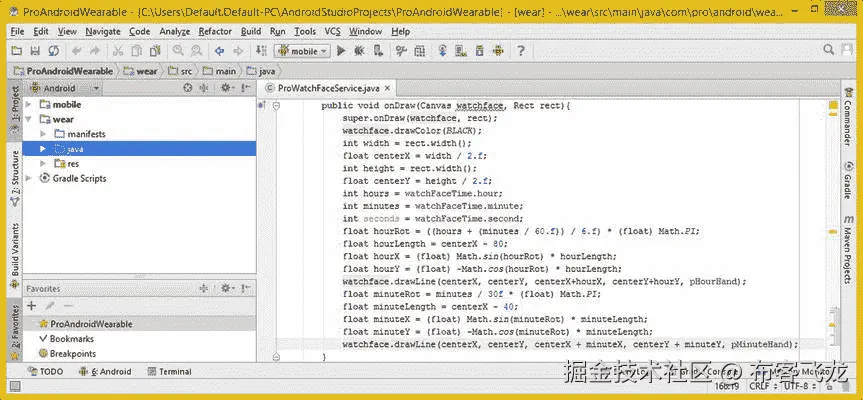Click the Project panel hide icon

coord(245,88)
